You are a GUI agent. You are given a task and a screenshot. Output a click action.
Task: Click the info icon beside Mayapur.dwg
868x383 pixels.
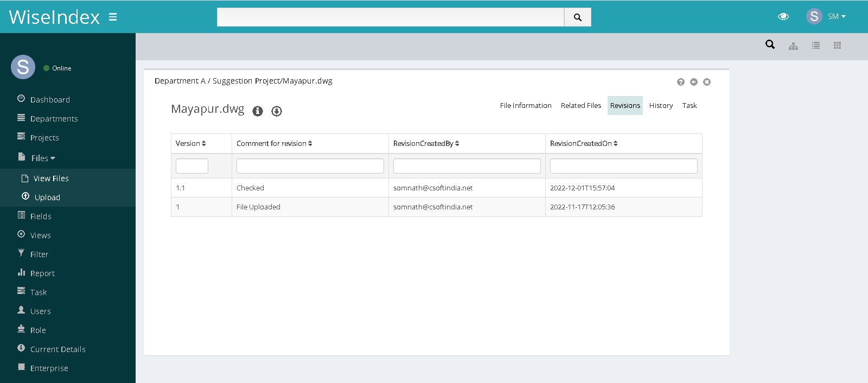258,111
